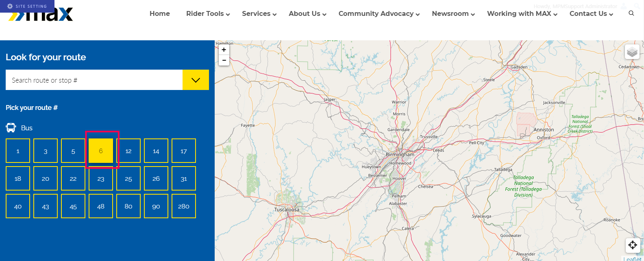644x261 pixels.
Task: Select bus route 31
Action: click(184, 178)
